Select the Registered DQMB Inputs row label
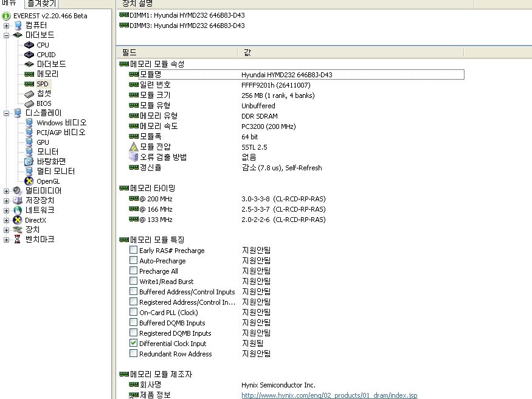The image size is (532, 399). point(175,333)
